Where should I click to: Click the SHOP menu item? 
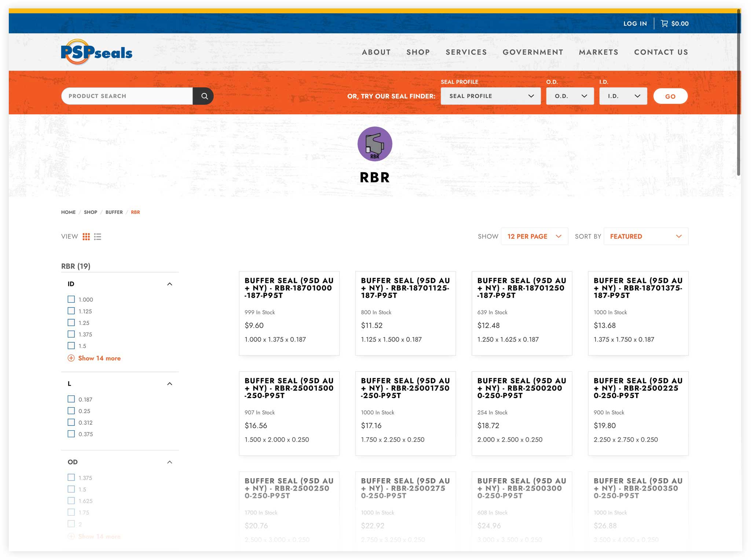click(417, 52)
